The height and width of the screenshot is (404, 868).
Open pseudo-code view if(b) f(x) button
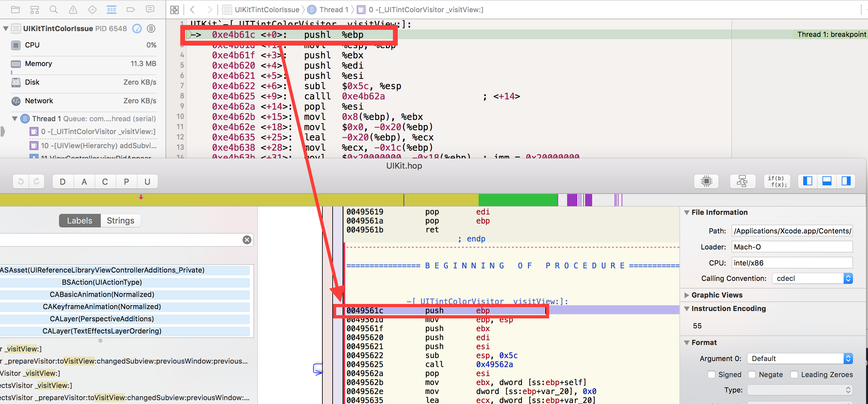pyautogui.click(x=777, y=181)
